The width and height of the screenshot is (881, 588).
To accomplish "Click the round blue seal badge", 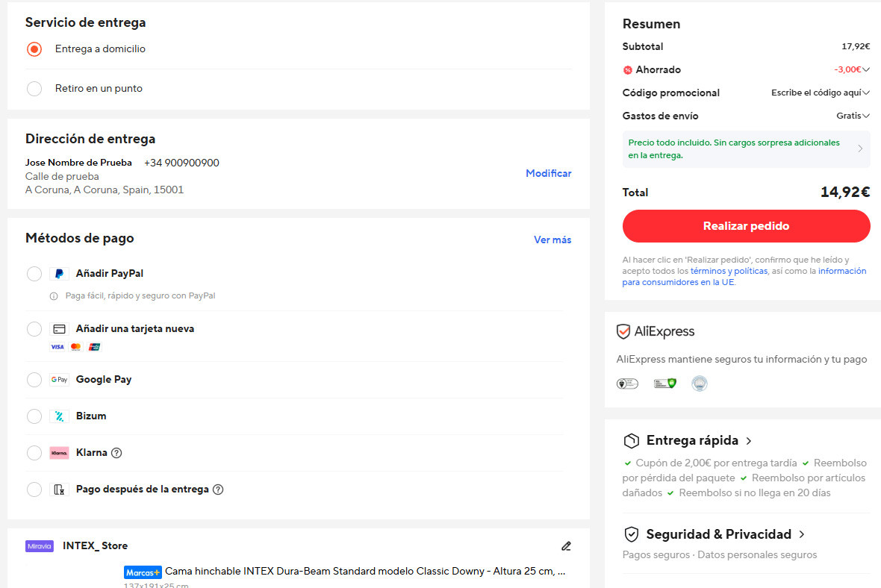I will [700, 384].
